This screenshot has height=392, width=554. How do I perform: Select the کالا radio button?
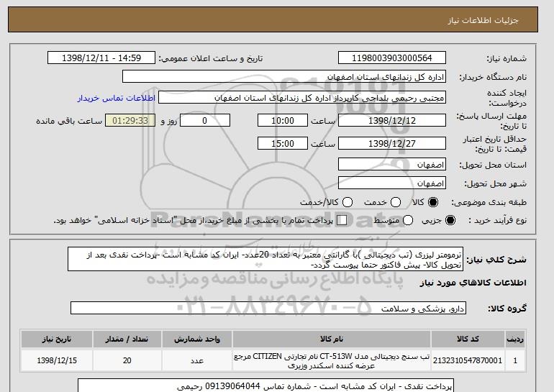click(433, 202)
